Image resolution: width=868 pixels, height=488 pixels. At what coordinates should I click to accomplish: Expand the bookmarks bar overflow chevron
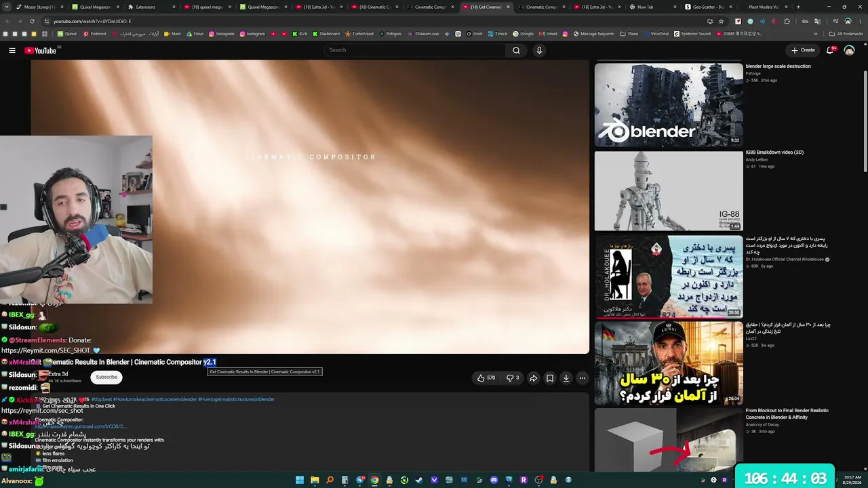click(x=816, y=34)
